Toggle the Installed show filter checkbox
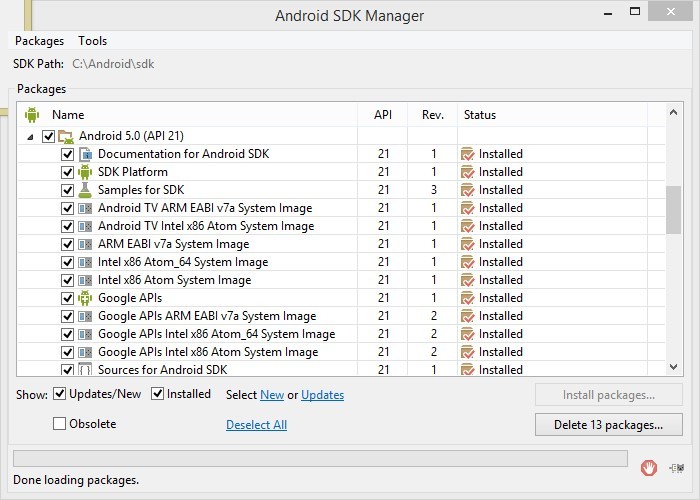This screenshot has width=700, height=500. tap(157, 394)
